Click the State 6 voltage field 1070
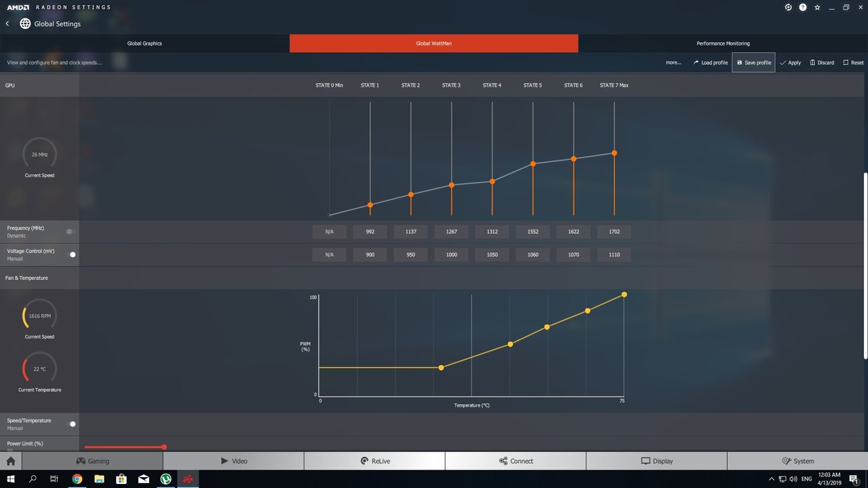 574,255
